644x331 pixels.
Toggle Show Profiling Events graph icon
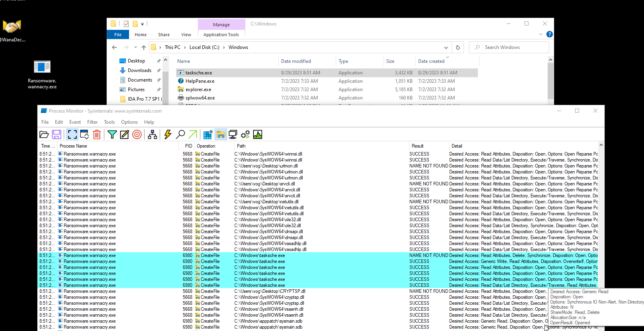coord(258,134)
